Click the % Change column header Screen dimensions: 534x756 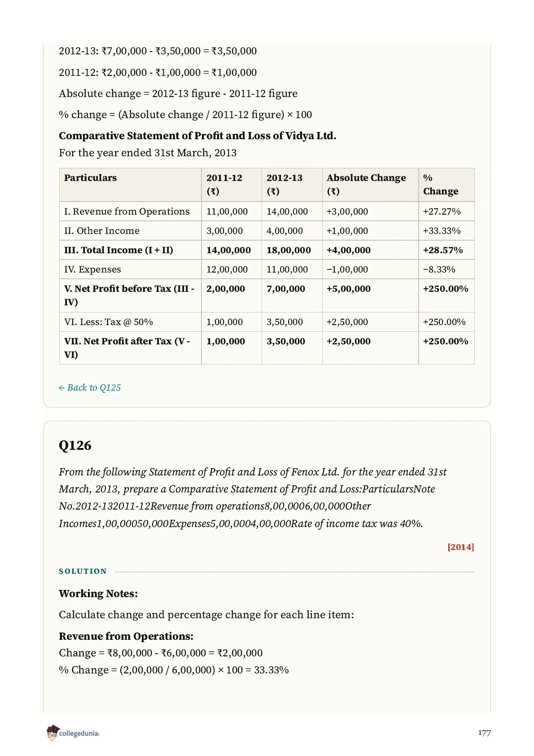pos(441,185)
